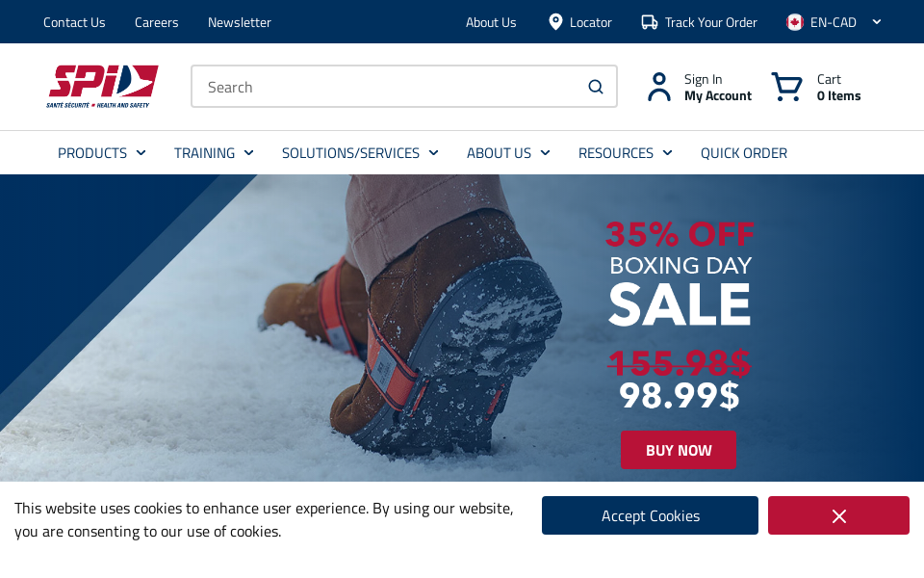Screen dimensions: 924x578
Task: Click the BUY NOW button
Action: coord(679,450)
